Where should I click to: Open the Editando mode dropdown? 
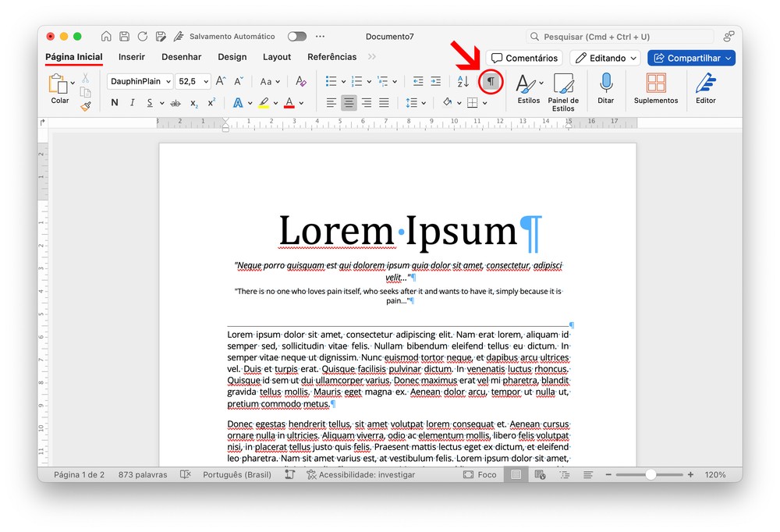pyautogui.click(x=604, y=58)
